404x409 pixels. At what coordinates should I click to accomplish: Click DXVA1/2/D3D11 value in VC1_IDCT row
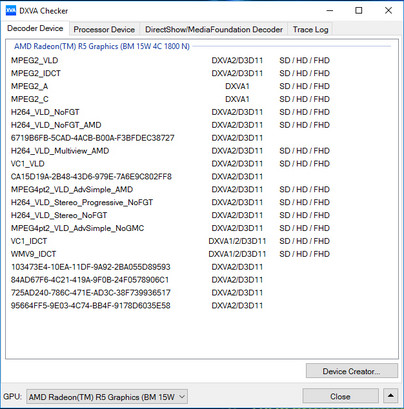(237, 241)
